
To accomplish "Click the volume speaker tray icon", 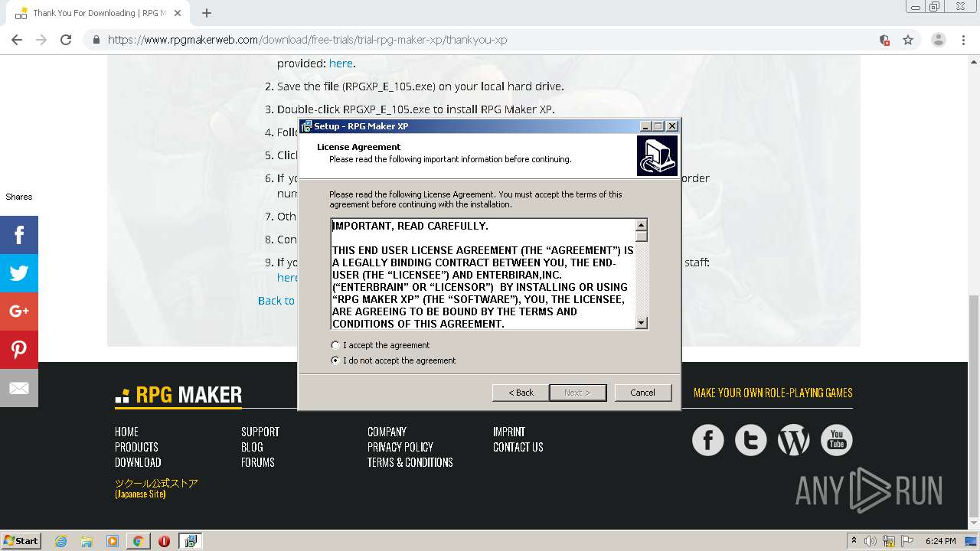I will [871, 541].
